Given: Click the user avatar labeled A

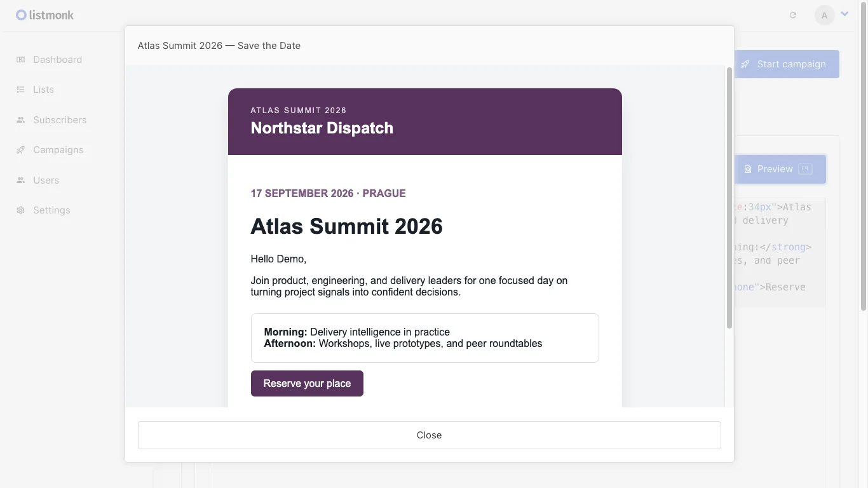Looking at the screenshot, I should pyautogui.click(x=825, y=15).
